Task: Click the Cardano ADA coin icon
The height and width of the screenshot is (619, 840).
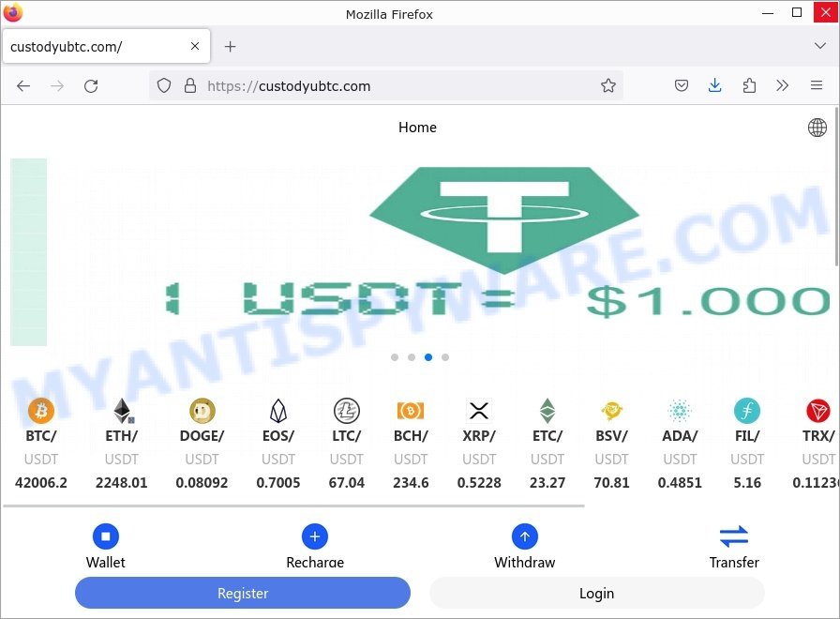Action: coord(680,411)
